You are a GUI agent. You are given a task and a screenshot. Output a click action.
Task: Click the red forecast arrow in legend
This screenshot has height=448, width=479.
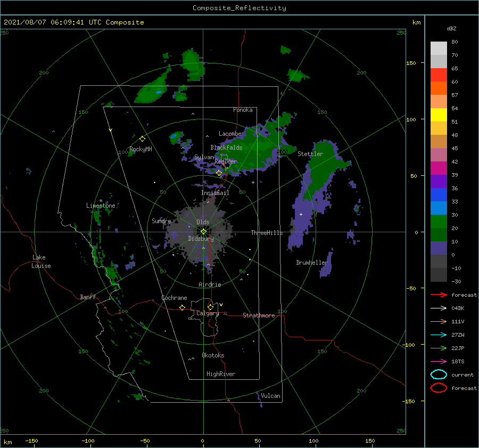(x=439, y=295)
